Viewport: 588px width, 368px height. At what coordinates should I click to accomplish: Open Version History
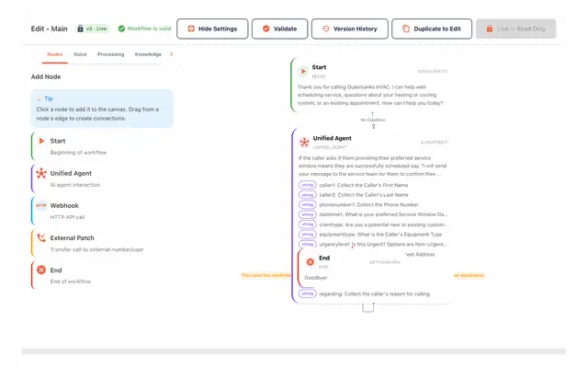[349, 29]
